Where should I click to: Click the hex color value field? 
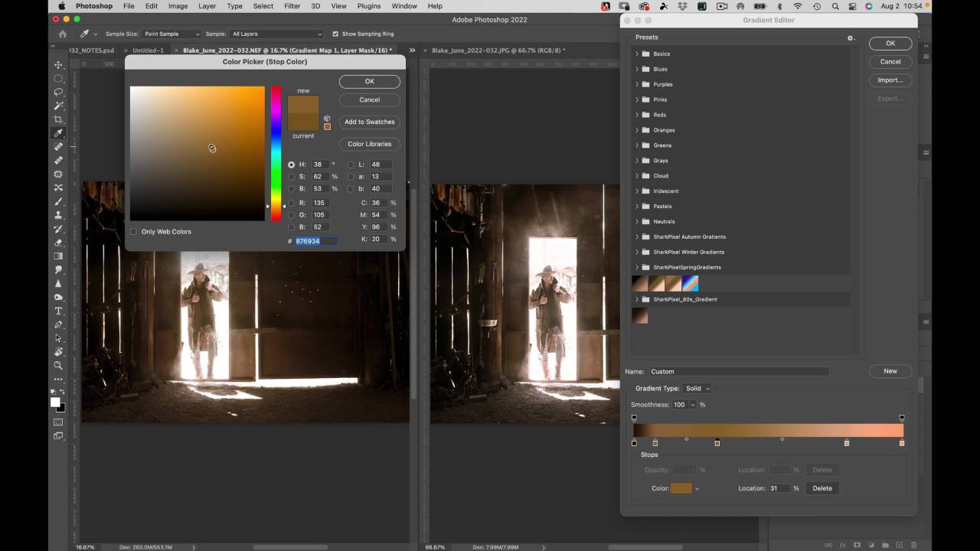316,241
